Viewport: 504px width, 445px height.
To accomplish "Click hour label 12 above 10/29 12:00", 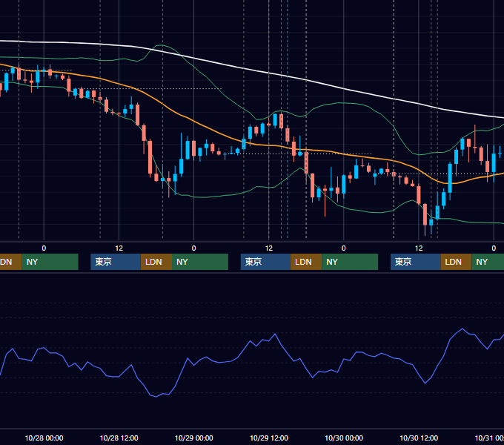I will pyautogui.click(x=269, y=248).
